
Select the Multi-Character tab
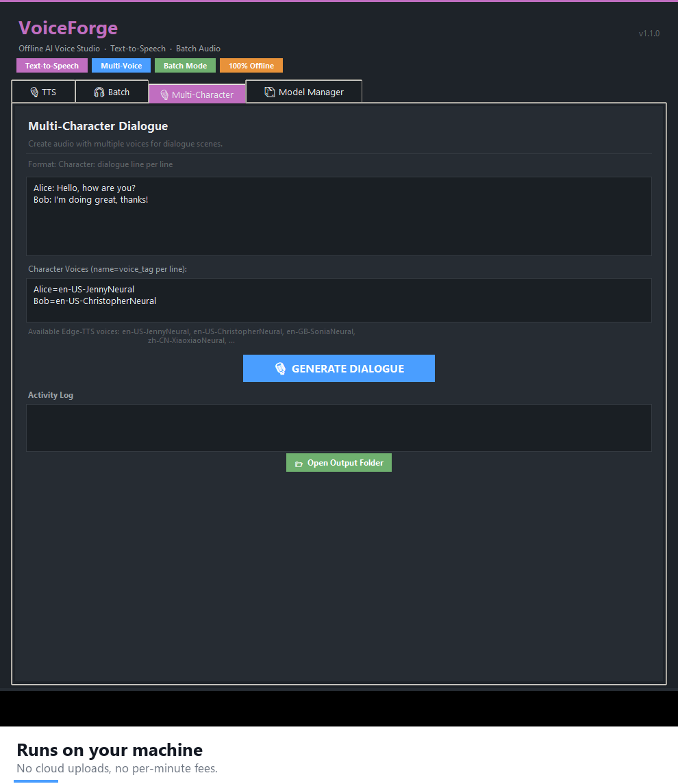point(197,94)
